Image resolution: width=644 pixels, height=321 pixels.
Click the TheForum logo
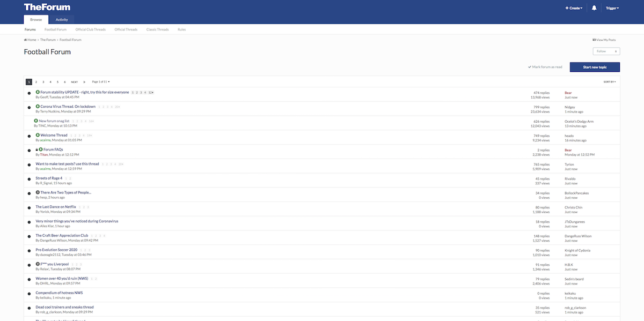pyautogui.click(x=46, y=7)
